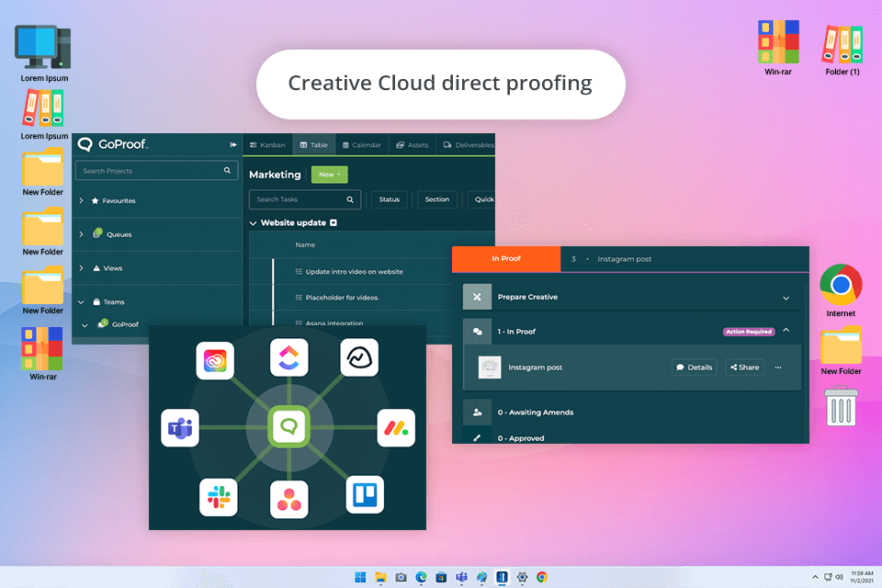The width and height of the screenshot is (882, 588).
Task: Click the magnifier in Search Projects field
Action: (x=227, y=171)
